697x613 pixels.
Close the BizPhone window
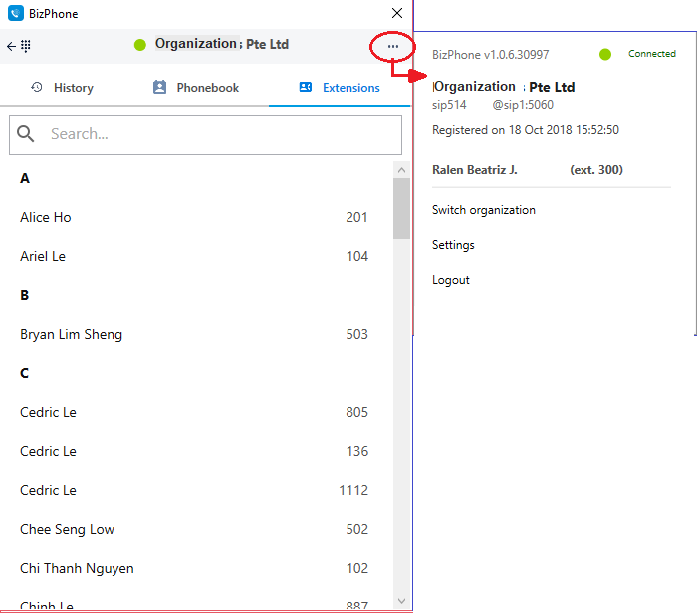(x=397, y=13)
